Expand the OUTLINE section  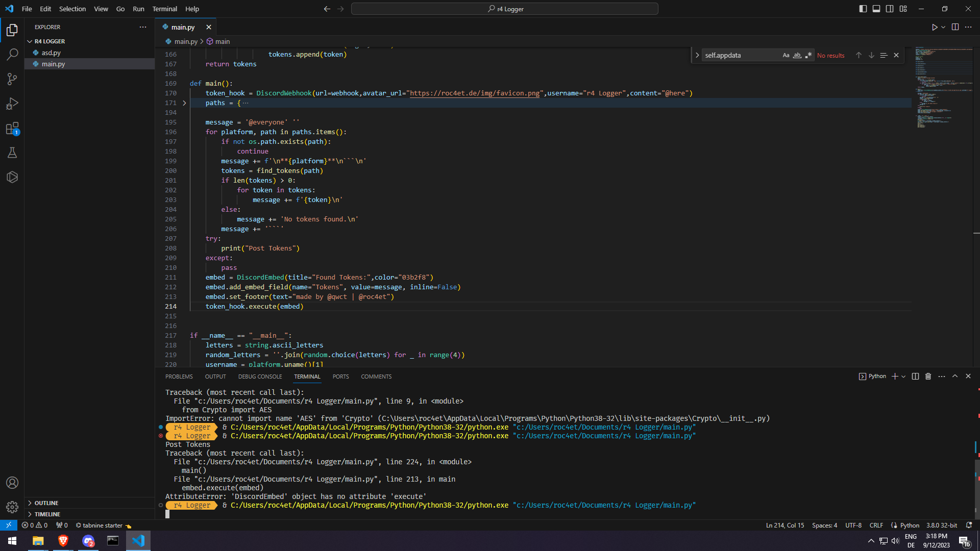pyautogui.click(x=46, y=503)
